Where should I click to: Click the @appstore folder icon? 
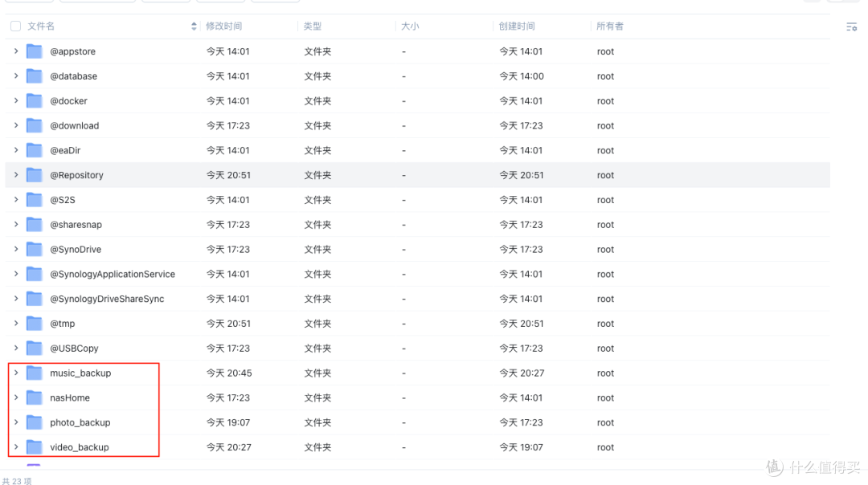coord(34,51)
